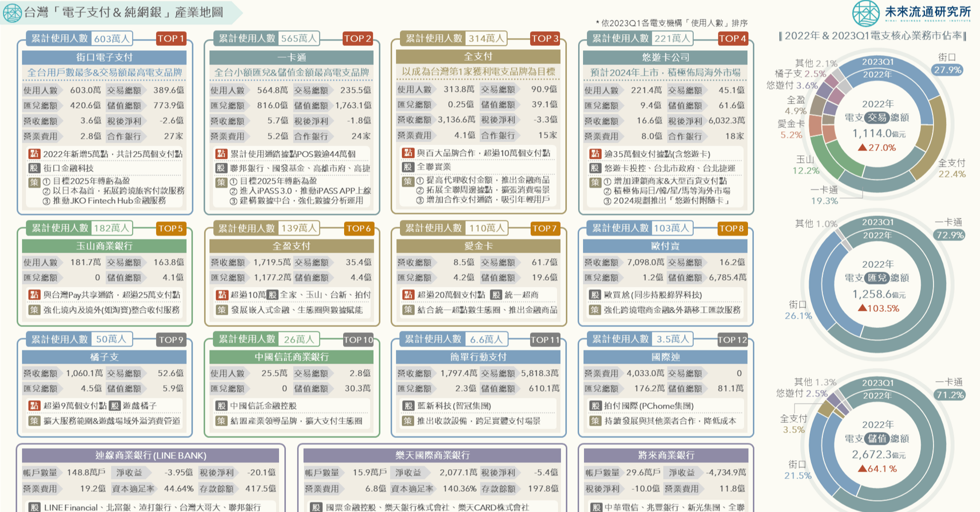Select the 一卡通 card header
The image size is (980, 512).
tap(291, 57)
